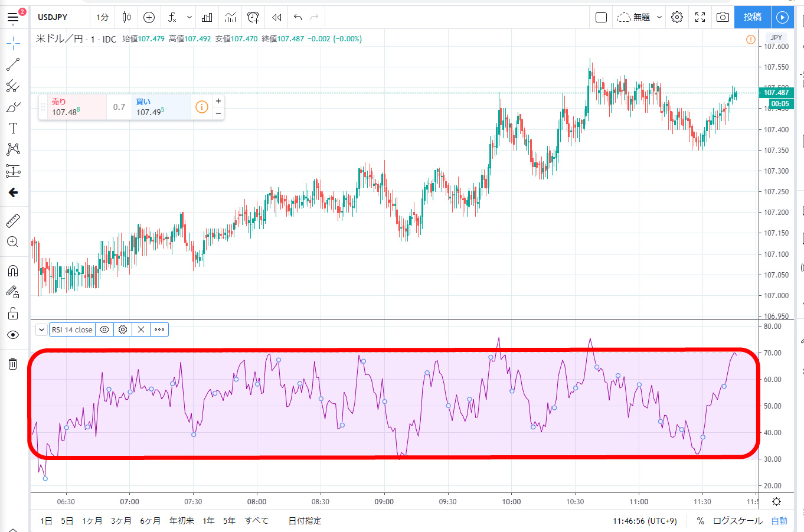Open RSI more options ellipsis
Viewport: 804px width, 532px height.
click(159, 329)
